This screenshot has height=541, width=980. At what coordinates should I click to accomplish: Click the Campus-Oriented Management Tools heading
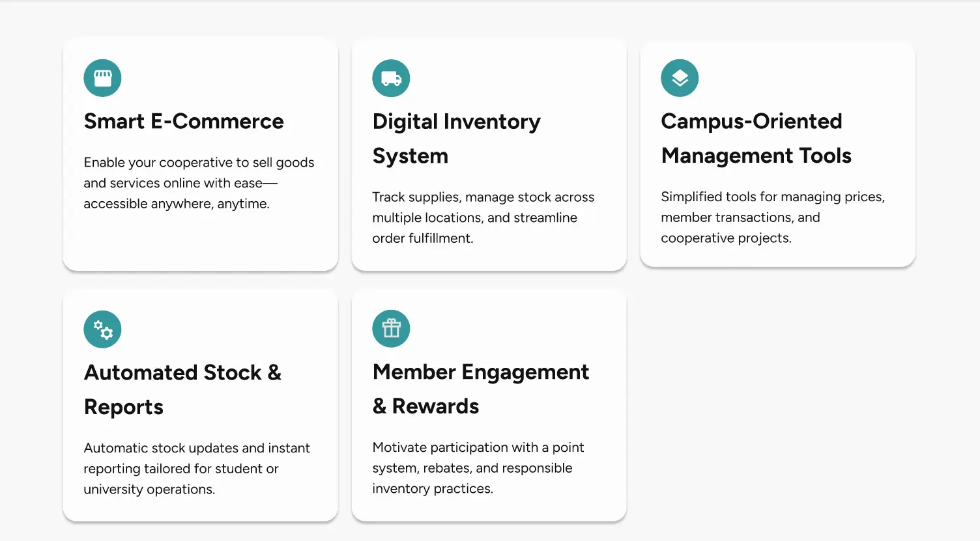pyautogui.click(x=757, y=138)
